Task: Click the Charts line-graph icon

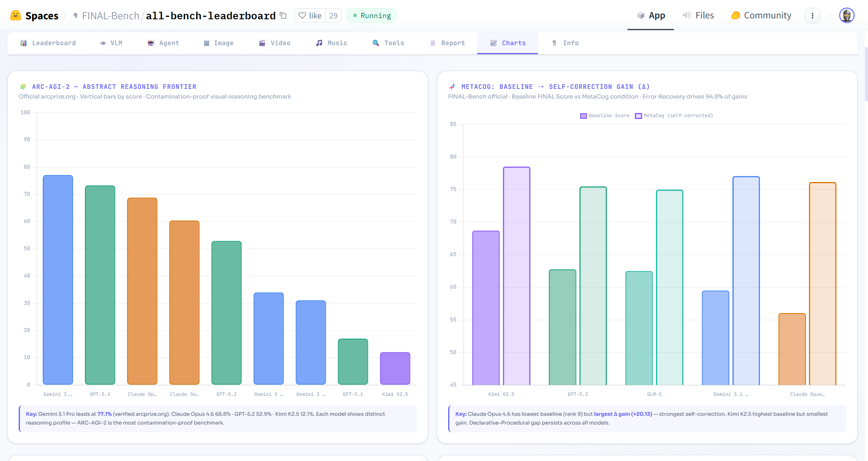Action: 493,43
